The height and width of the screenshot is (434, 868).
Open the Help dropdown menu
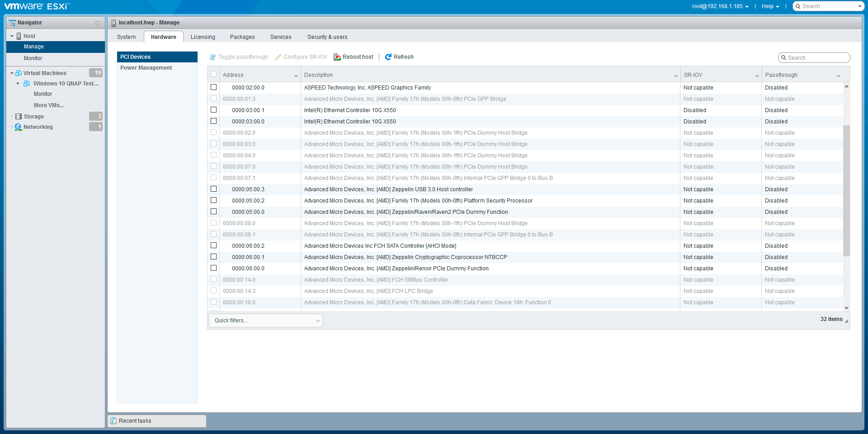click(x=770, y=6)
